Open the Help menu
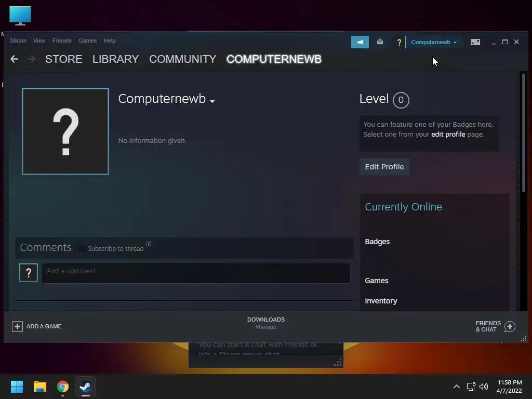Screen dimensions: 532x399 110,41
